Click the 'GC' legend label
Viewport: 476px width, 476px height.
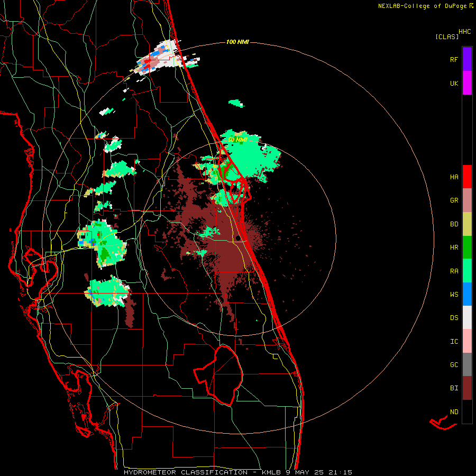[x=454, y=365]
